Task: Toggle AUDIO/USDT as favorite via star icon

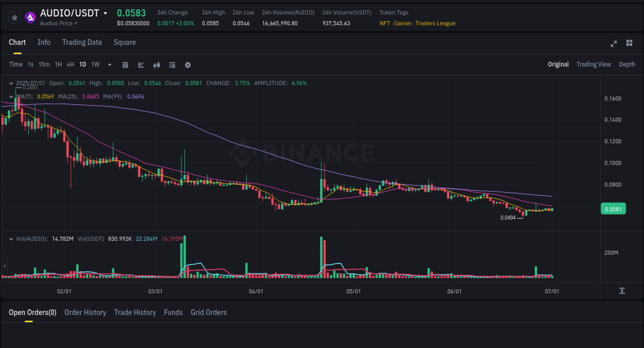Action: [14, 17]
